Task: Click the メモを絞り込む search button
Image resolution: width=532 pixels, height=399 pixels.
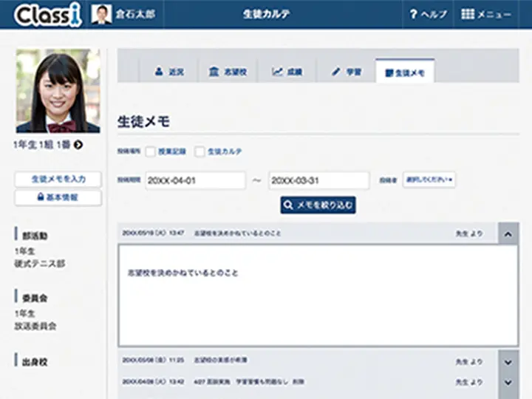Action: coord(318,205)
